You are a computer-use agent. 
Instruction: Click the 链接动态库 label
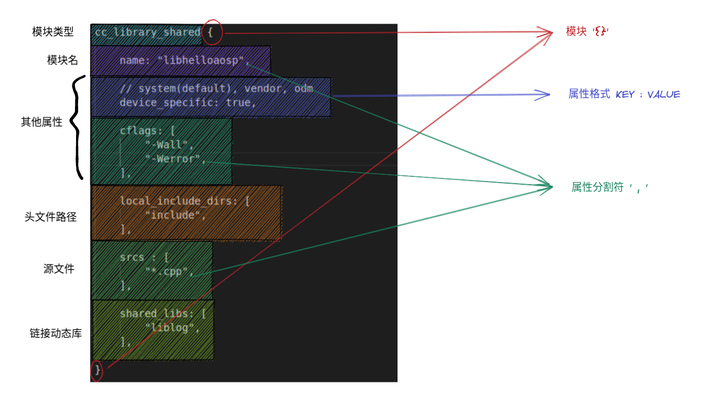pos(56,333)
